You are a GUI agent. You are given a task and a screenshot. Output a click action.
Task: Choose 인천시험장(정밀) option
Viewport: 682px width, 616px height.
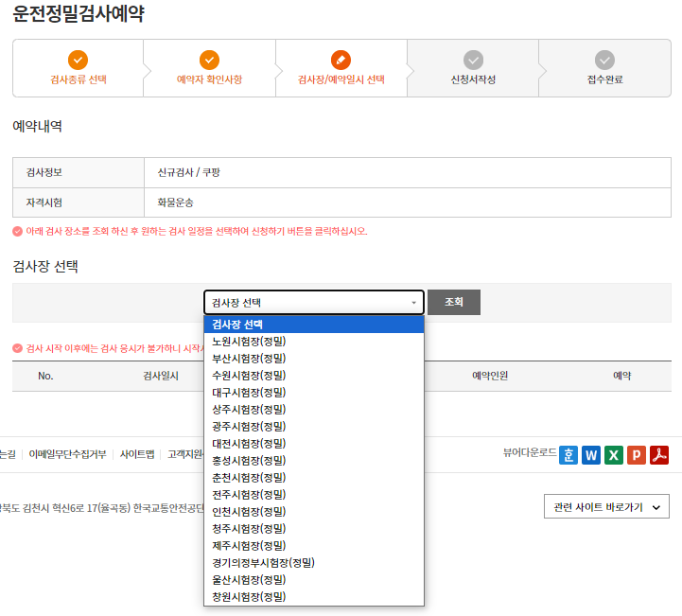click(x=314, y=512)
